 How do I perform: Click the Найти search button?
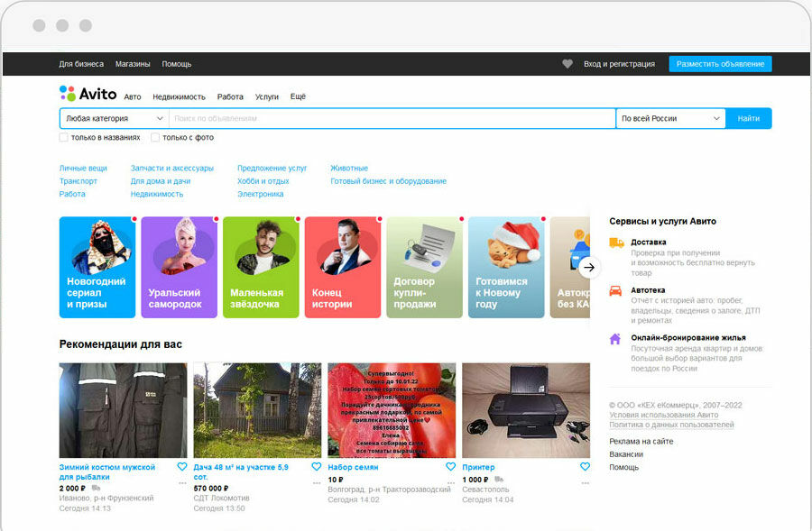748,118
